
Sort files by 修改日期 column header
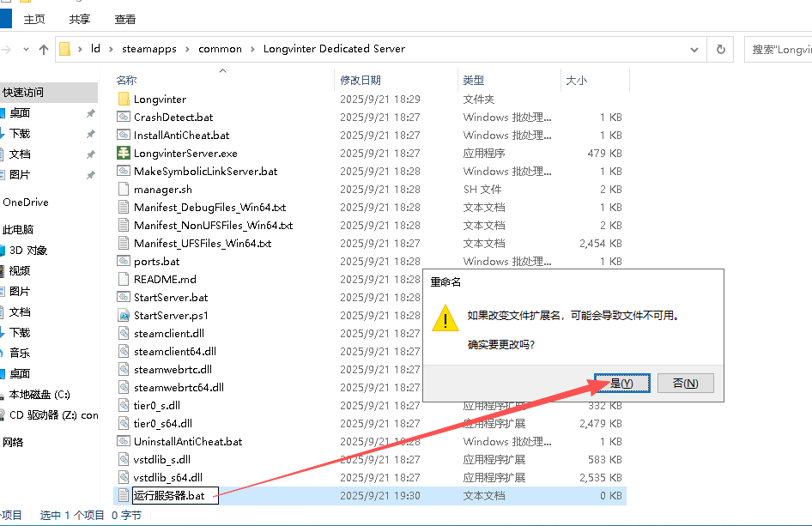tap(361, 80)
